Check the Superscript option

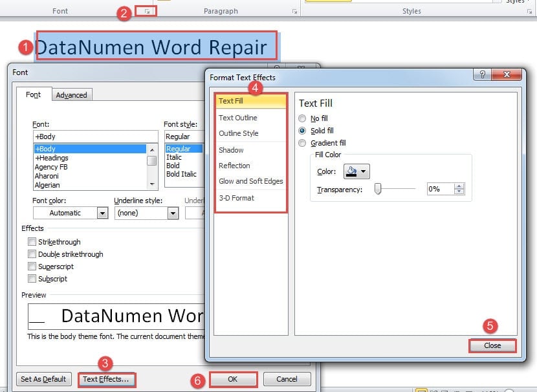pyautogui.click(x=32, y=267)
